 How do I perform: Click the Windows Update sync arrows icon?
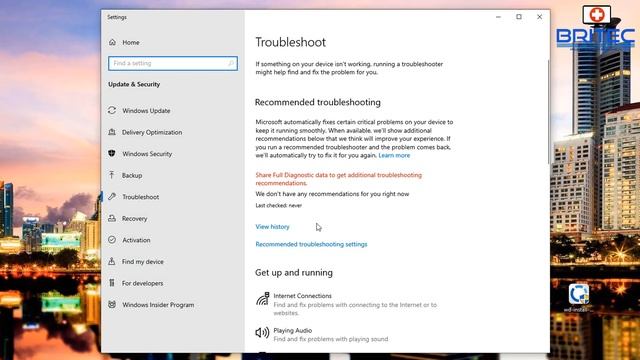(x=112, y=110)
